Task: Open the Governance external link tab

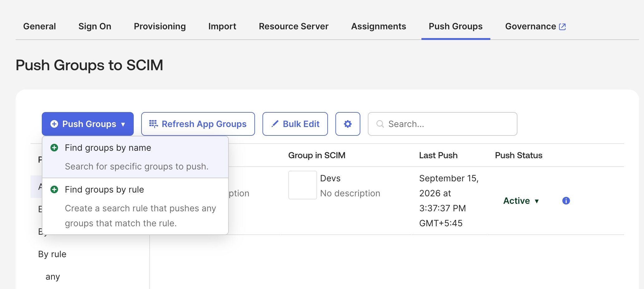Action: click(x=535, y=26)
